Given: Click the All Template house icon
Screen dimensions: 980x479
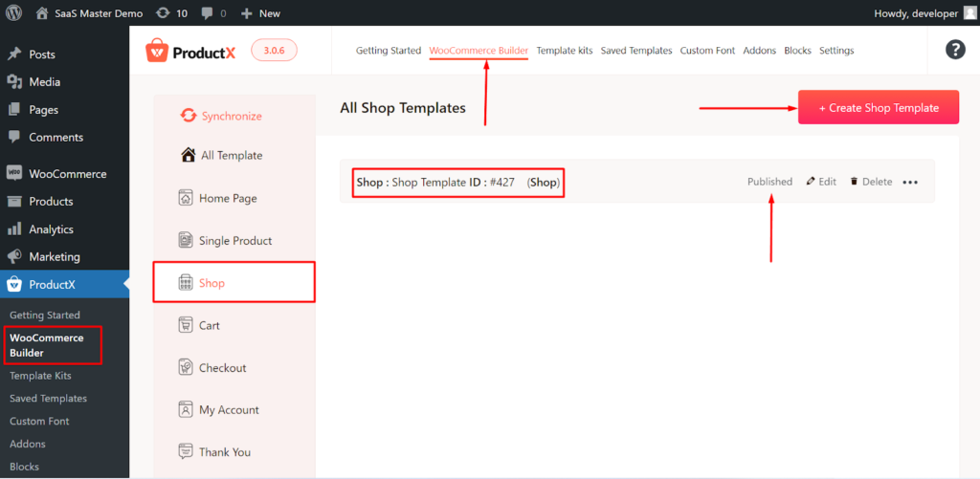Looking at the screenshot, I should point(188,155).
